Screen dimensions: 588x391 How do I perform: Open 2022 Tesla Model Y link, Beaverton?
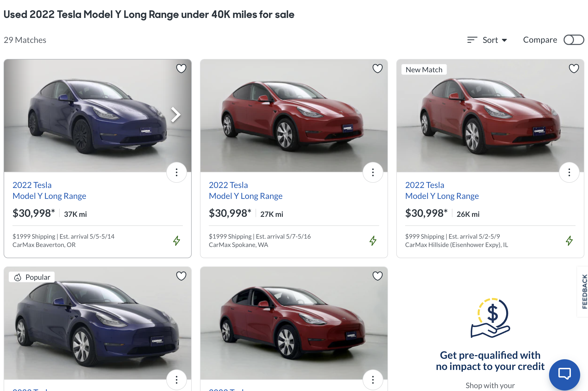click(x=49, y=190)
